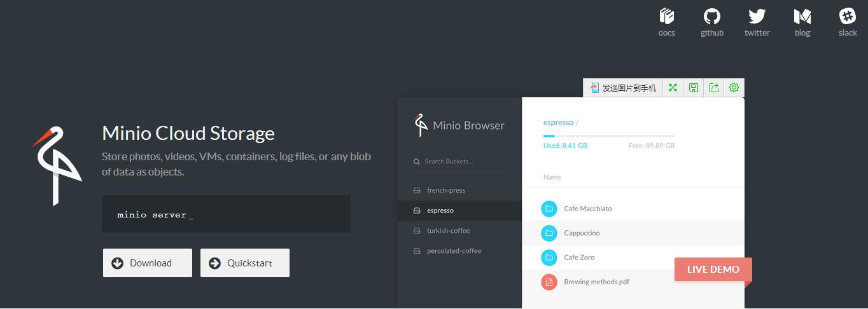Image resolution: width=868 pixels, height=309 pixels.
Task: Open the Cafe Macchiato folder
Action: [x=587, y=209]
